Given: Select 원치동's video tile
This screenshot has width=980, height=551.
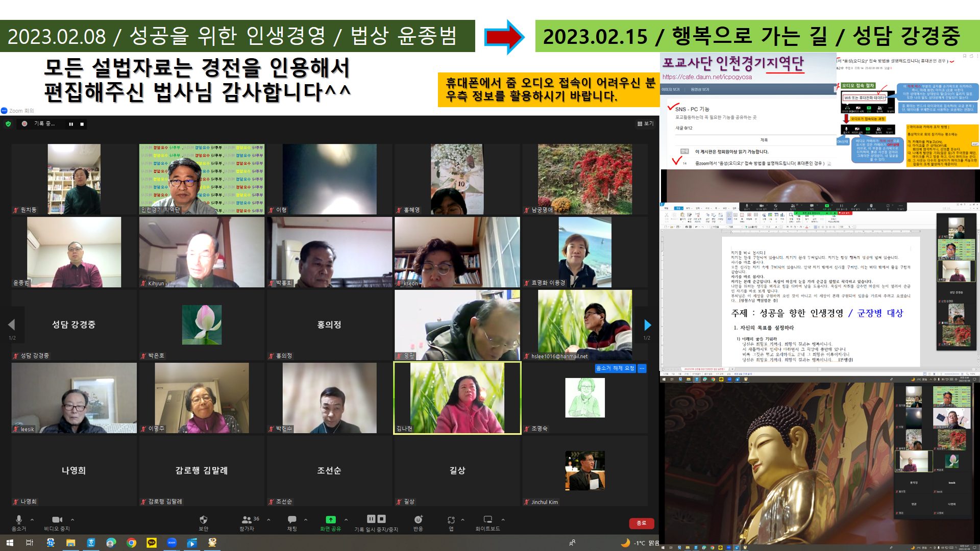Looking at the screenshot, I should [x=74, y=179].
